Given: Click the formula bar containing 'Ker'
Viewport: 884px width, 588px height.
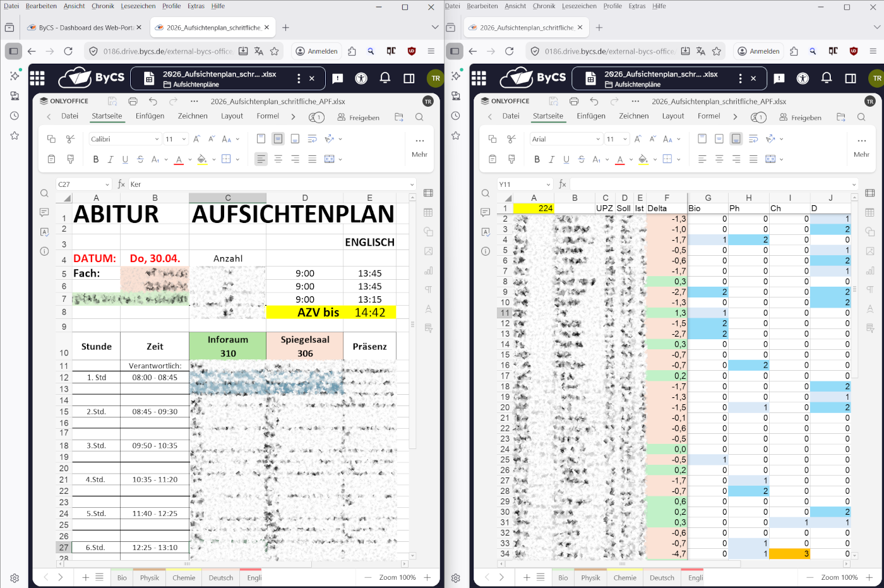Looking at the screenshot, I should [x=268, y=184].
